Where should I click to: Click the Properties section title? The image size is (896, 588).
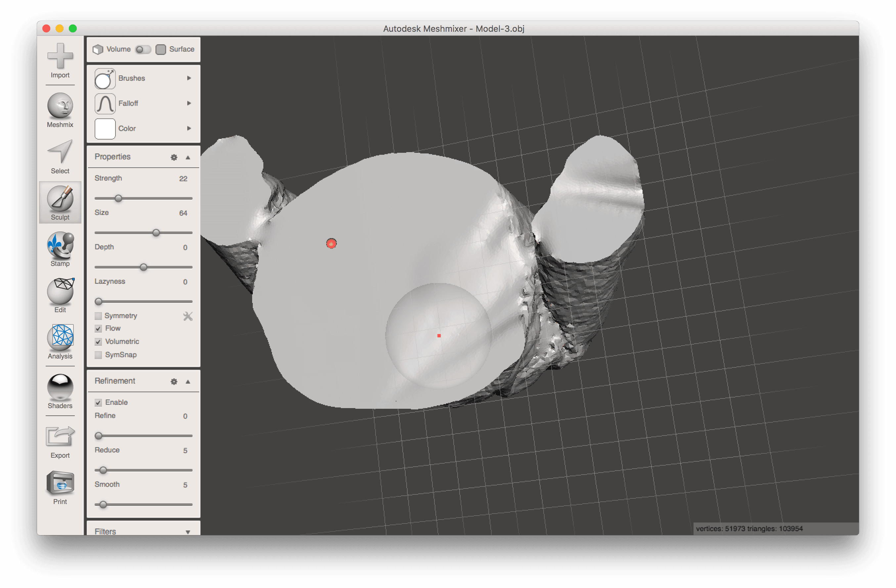click(112, 157)
